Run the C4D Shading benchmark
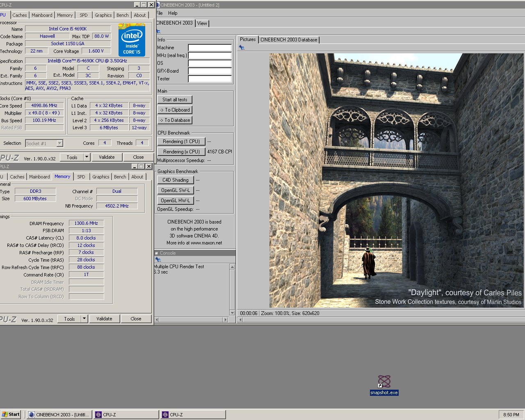The height and width of the screenshot is (420, 525). click(x=176, y=180)
